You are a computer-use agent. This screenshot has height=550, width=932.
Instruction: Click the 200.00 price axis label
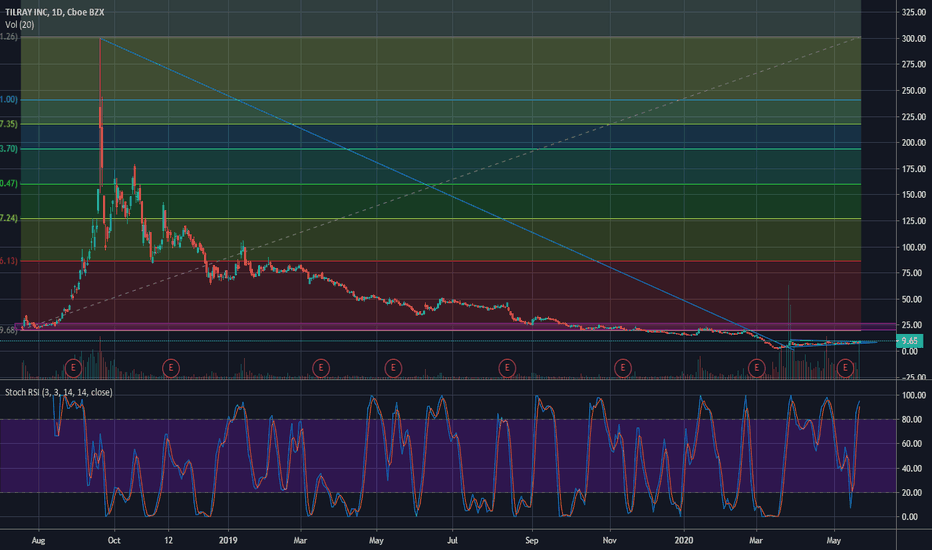[x=914, y=143]
